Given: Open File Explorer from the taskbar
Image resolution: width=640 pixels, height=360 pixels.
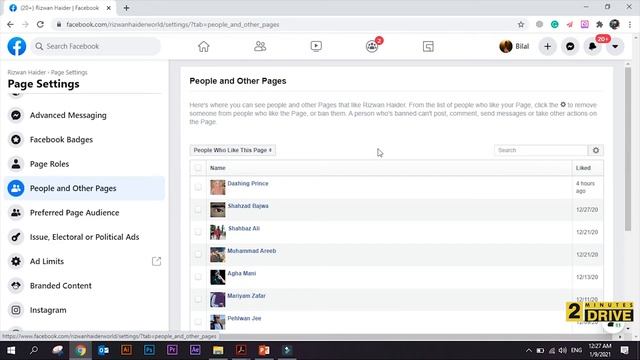Looking at the screenshot, I should tap(218, 350).
